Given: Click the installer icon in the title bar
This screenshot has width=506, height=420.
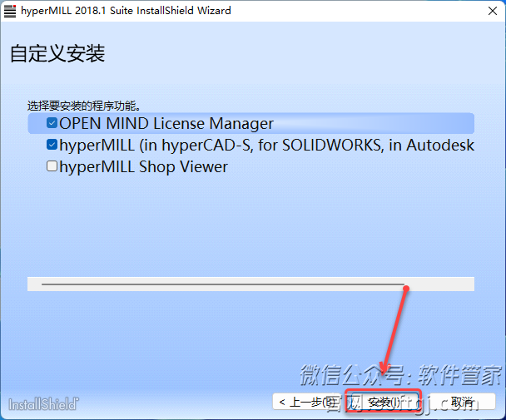Looking at the screenshot, I should click(10, 11).
